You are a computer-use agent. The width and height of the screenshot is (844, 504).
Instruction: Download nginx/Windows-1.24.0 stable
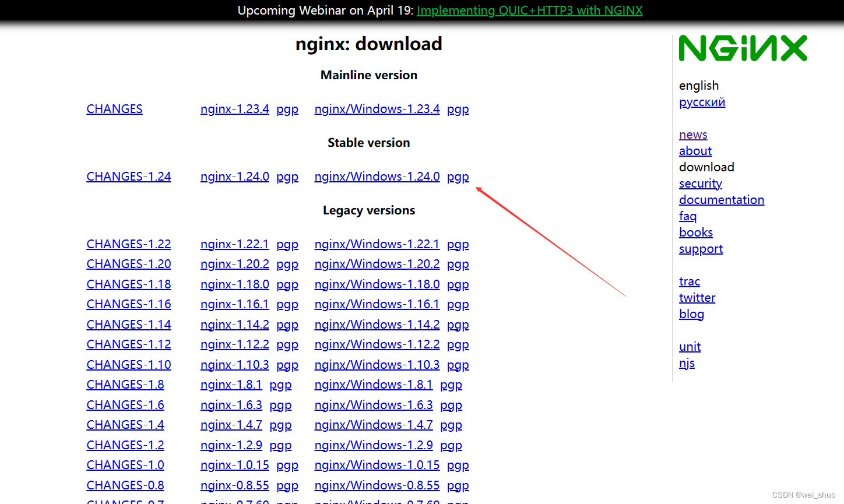pyautogui.click(x=377, y=177)
